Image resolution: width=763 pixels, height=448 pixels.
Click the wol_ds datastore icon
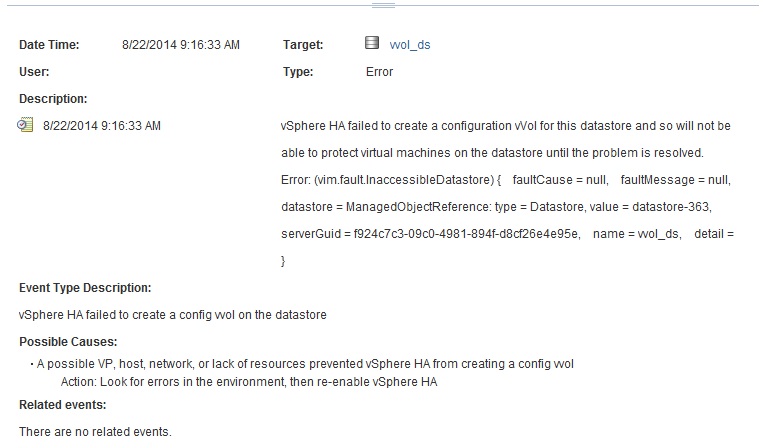pyautogui.click(x=372, y=44)
